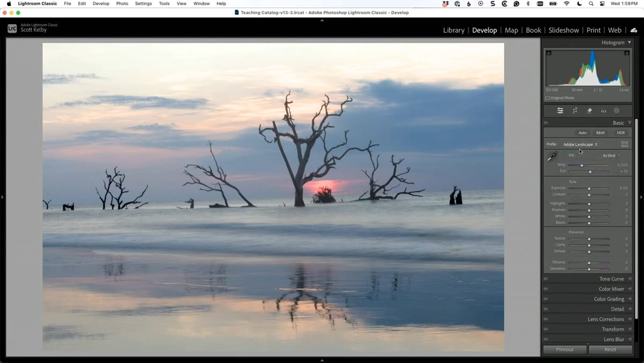Collapse the Histogram panel
The height and width of the screenshot is (363, 644).
tap(630, 42)
